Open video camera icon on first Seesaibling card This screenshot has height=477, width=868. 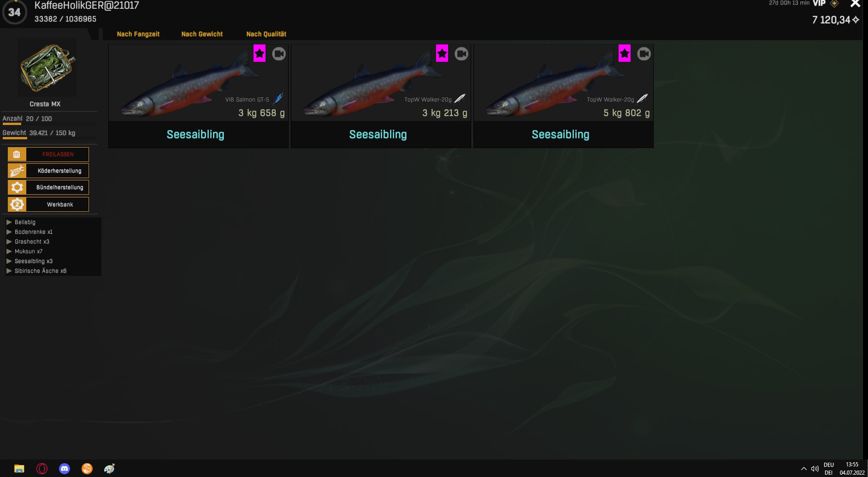tap(279, 54)
